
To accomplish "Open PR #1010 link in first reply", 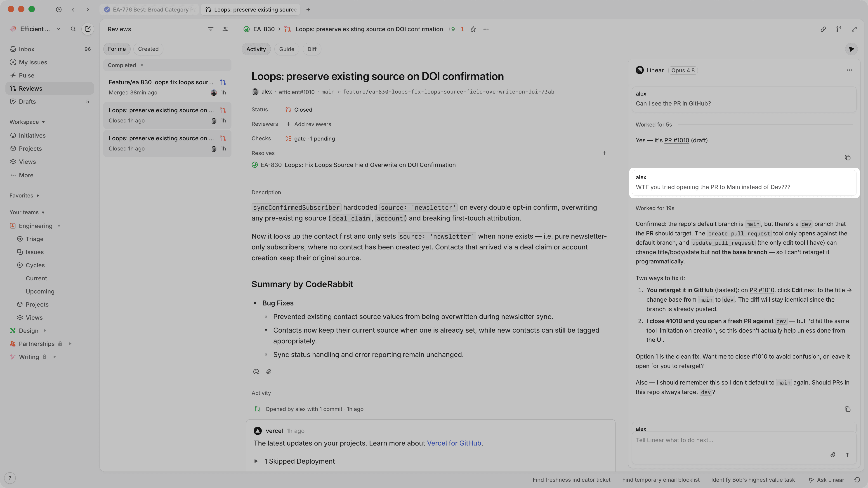I will point(677,140).
